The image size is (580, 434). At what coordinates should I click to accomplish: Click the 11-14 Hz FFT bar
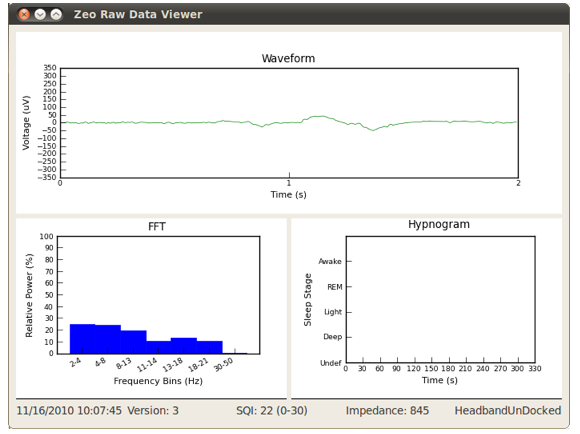(159, 347)
